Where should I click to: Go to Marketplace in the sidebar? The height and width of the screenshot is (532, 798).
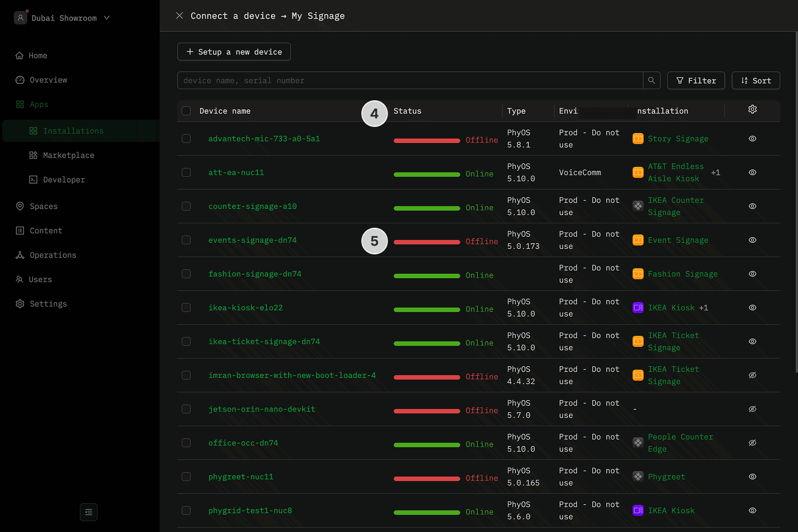pos(68,155)
